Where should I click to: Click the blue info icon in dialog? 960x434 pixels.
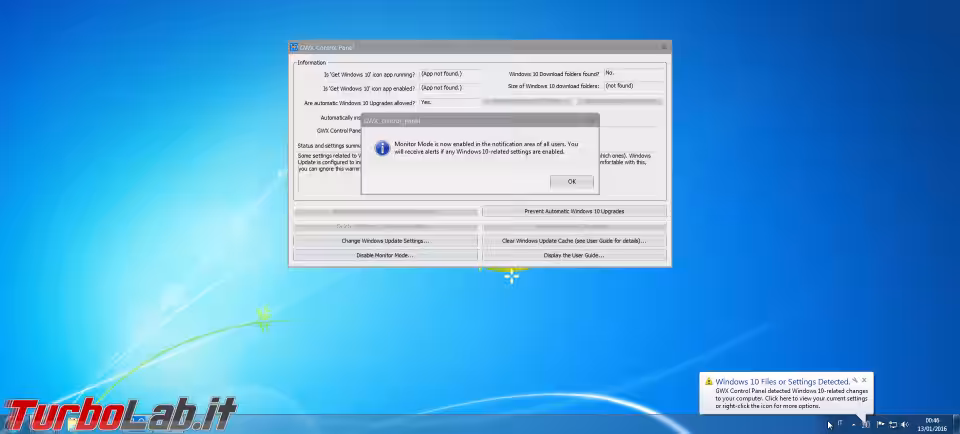click(382, 148)
